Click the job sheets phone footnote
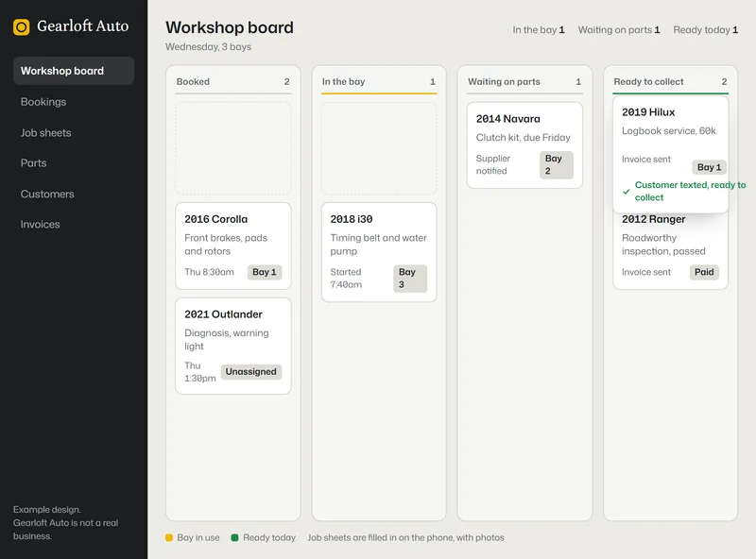Screen dimensions: 756x559 pos(406,538)
